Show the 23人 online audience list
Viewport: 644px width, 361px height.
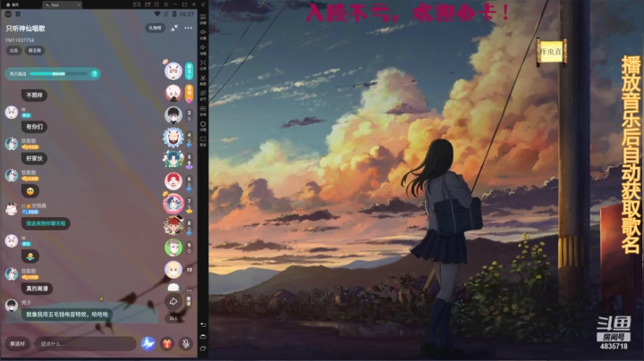tap(174, 318)
